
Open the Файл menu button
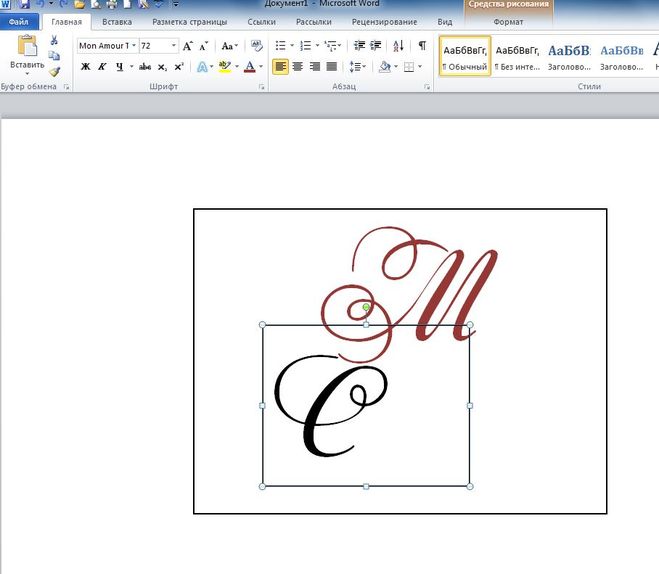click(19, 21)
